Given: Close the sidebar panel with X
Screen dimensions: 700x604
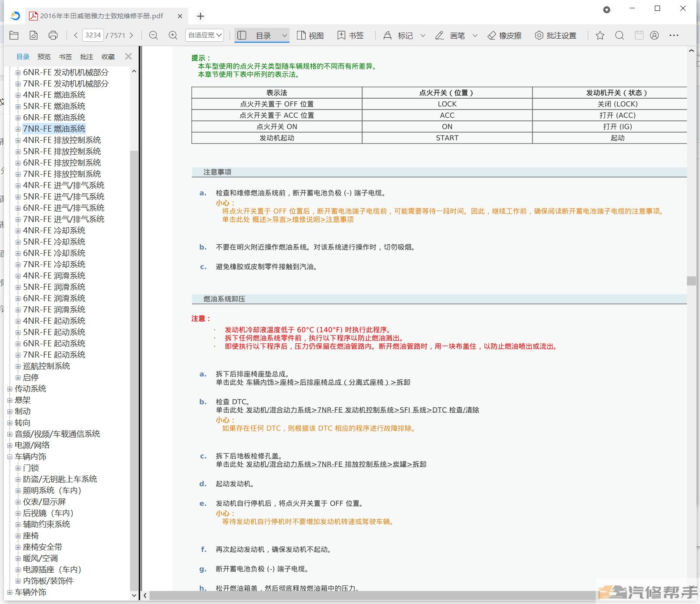Looking at the screenshot, I should pyautogui.click(x=128, y=56).
